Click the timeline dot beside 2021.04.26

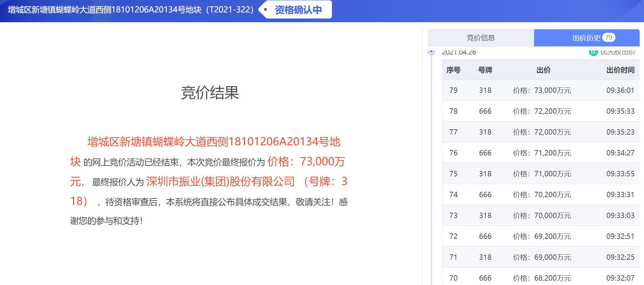click(431, 52)
